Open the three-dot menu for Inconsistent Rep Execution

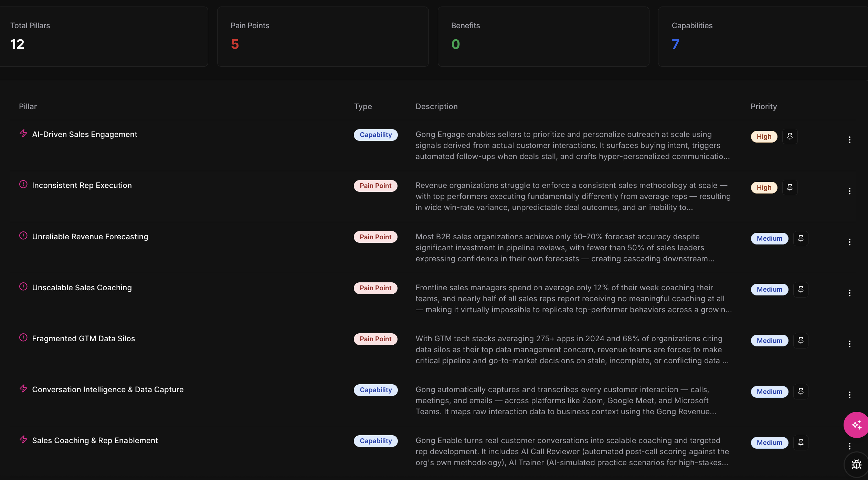point(849,191)
